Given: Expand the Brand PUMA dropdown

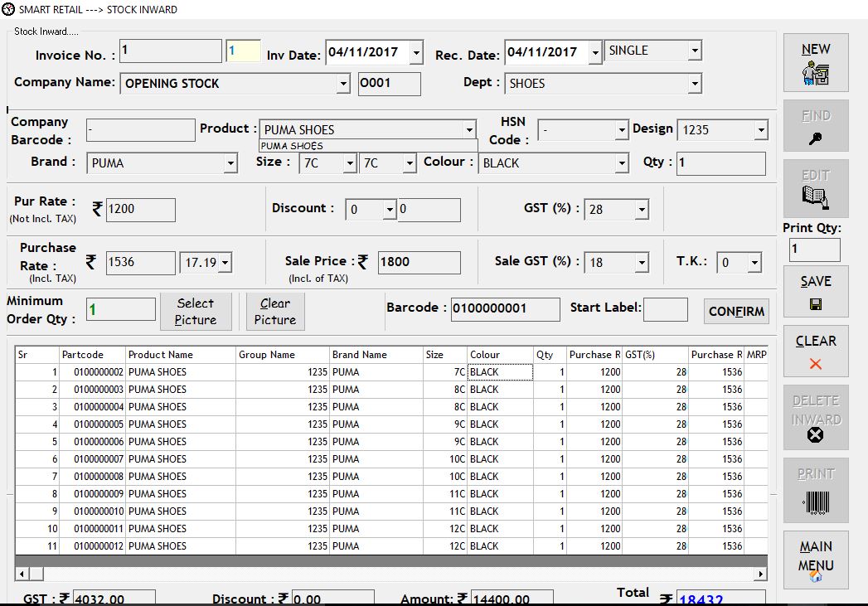Looking at the screenshot, I should (230, 163).
